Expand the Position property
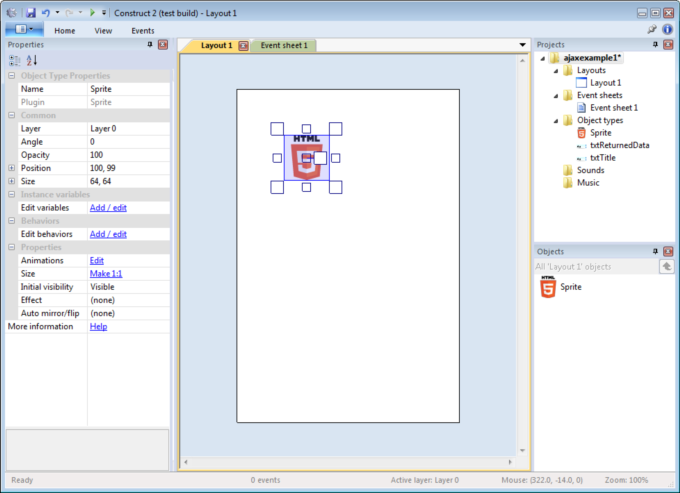Image resolution: width=680 pixels, height=493 pixels. pos(12,168)
